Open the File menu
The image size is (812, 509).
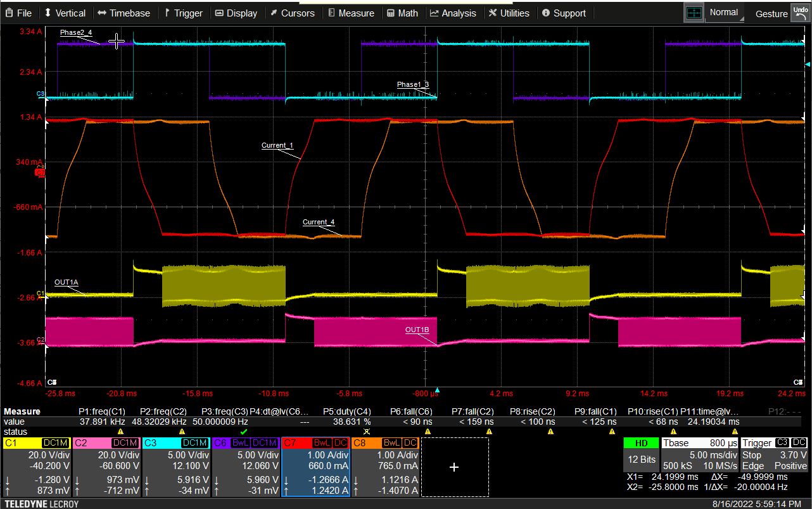[19, 13]
